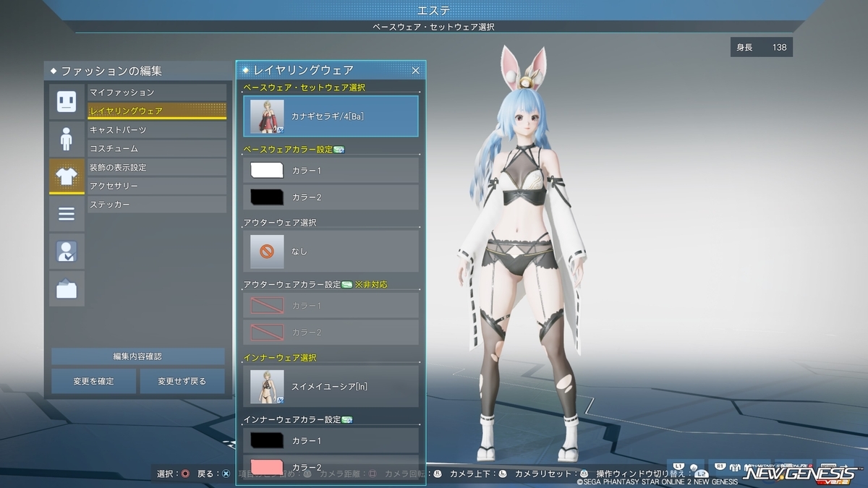Click the カメラリセット hint icon

click(x=582, y=474)
